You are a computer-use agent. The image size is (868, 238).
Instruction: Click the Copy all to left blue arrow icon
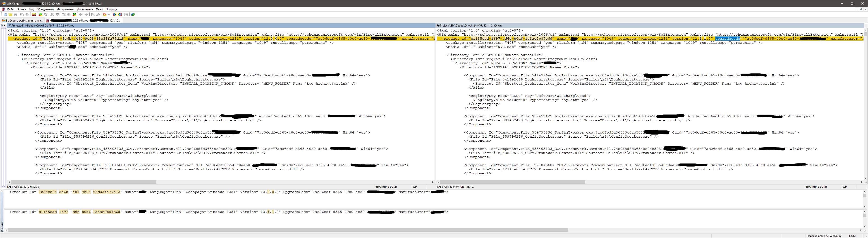point(120,15)
